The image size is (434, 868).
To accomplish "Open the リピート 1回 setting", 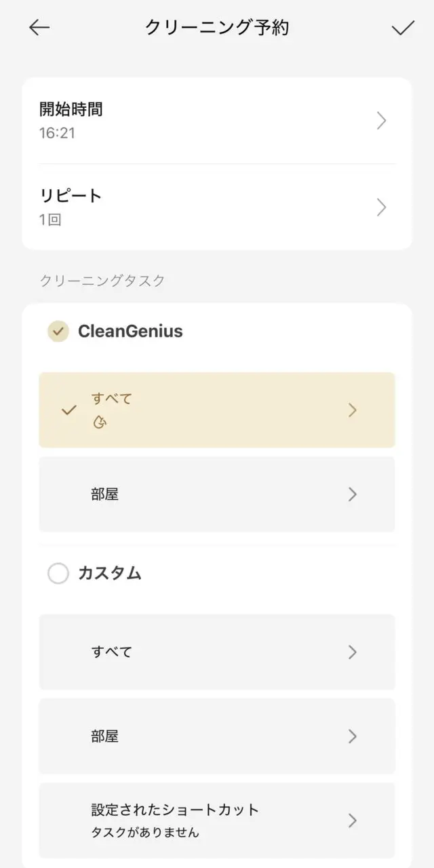I will [x=203, y=207].
